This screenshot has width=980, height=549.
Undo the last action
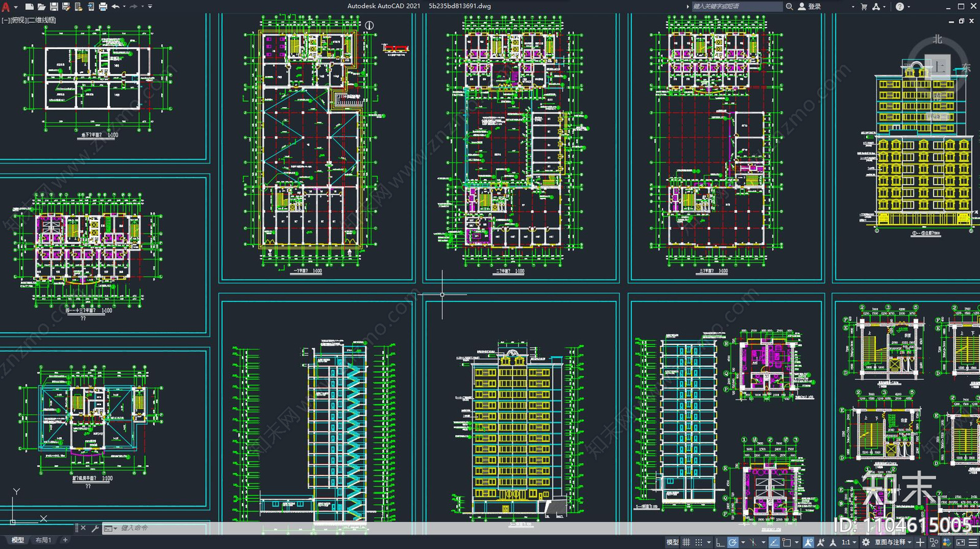point(115,6)
